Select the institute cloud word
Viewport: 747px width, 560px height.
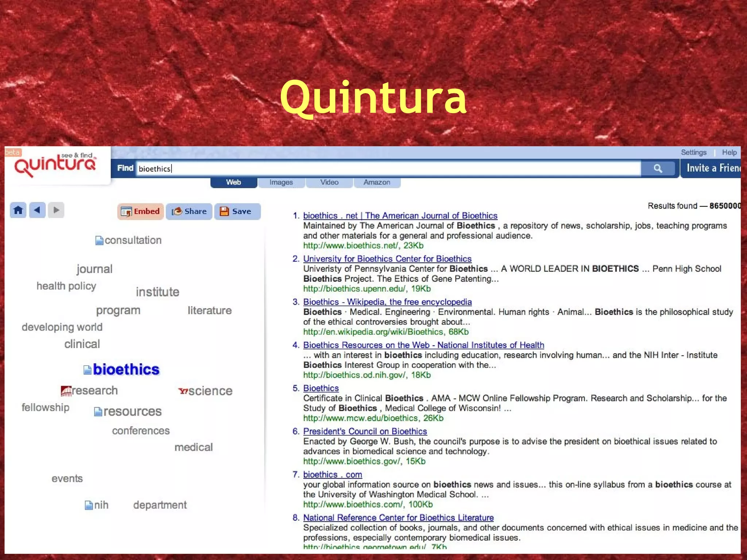[158, 292]
